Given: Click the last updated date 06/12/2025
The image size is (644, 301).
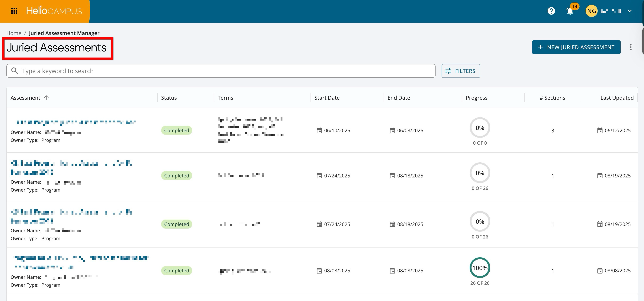Looking at the screenshot, I should tap(617, 130).
